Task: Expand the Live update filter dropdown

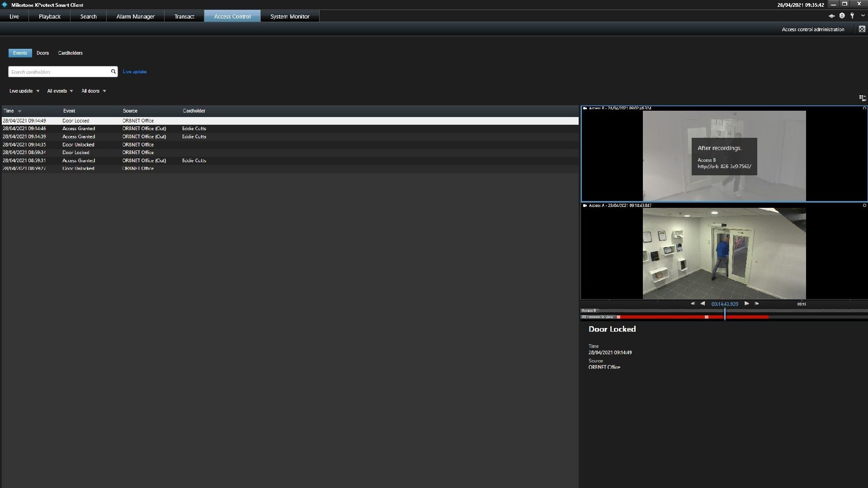Action: pyautogui.click(x=24, y=91)
